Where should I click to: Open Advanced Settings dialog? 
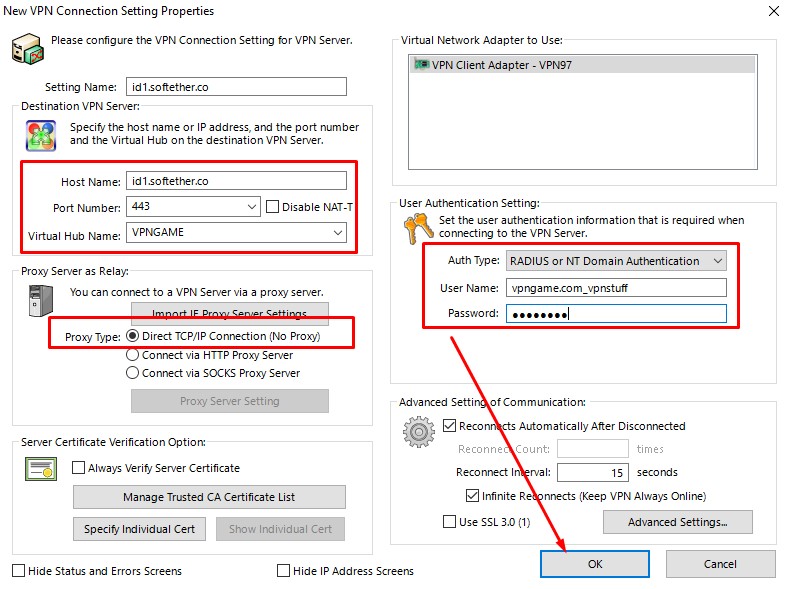(x=677, y=522)
